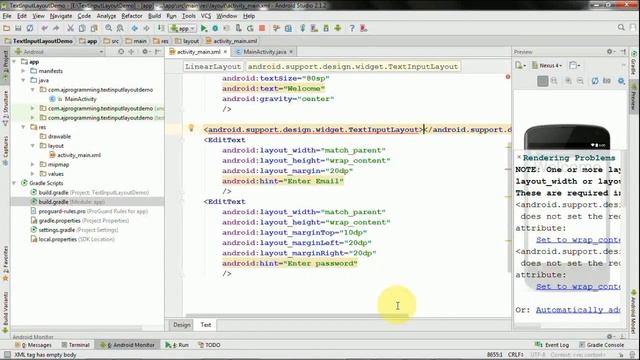Select the Text editor tab
Image resolution: width=640 pixels, height=360 pixels.
pyautogui.click(x=206, y=325)
